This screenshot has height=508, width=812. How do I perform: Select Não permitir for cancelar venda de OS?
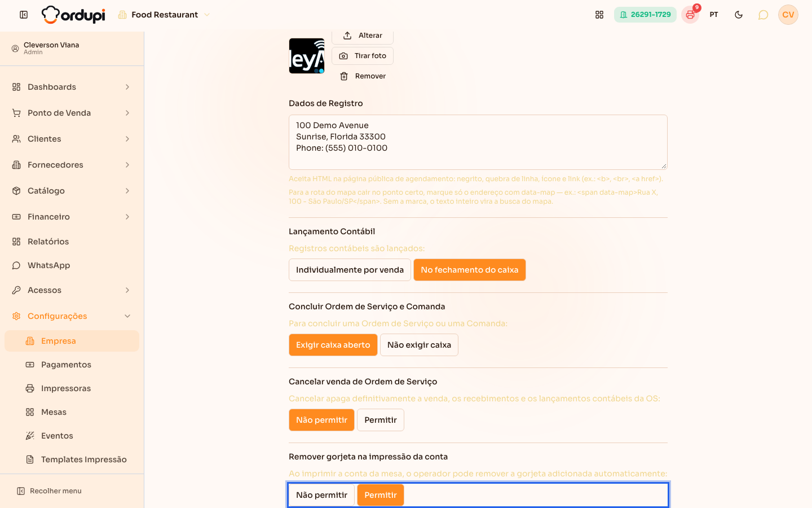(x=321, y=420)
